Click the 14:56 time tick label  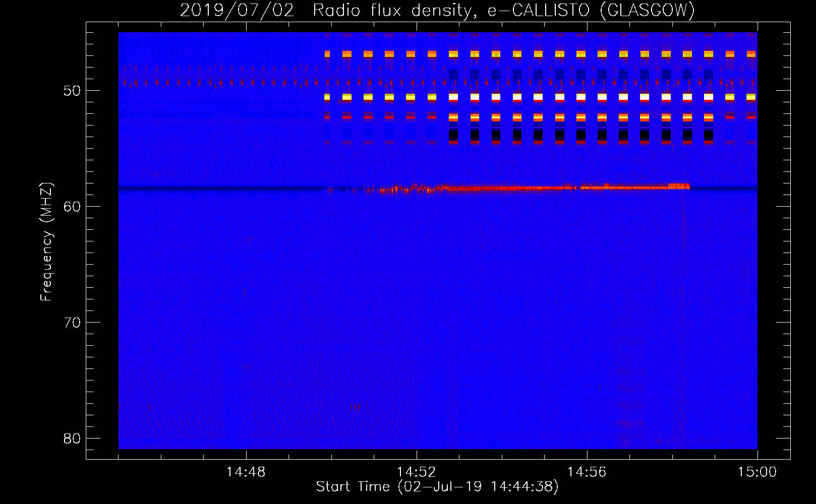pyautogui.click(x=587, y=472)
